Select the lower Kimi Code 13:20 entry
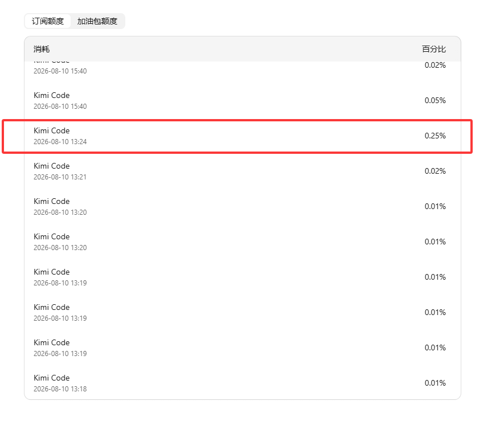This screenshot has width=504, height=421. click(x=243, y=242)
